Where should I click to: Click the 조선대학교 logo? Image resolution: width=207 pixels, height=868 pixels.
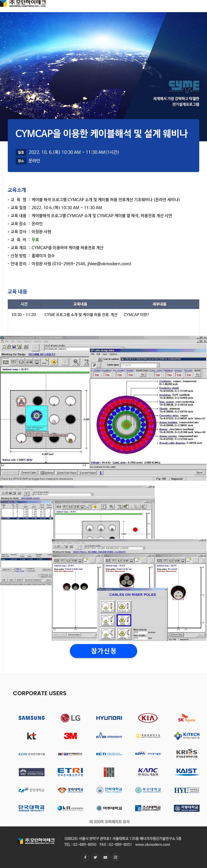click(x=148, y=808)
